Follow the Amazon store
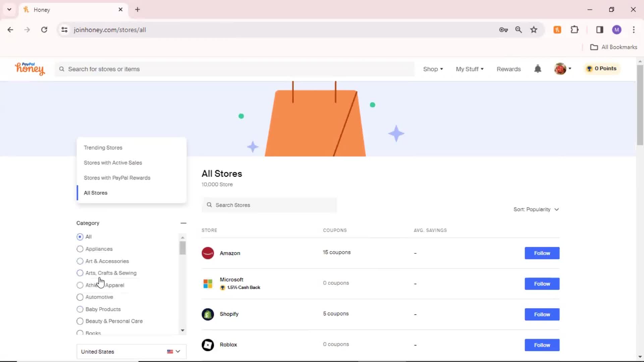 (x=542, y=253)
